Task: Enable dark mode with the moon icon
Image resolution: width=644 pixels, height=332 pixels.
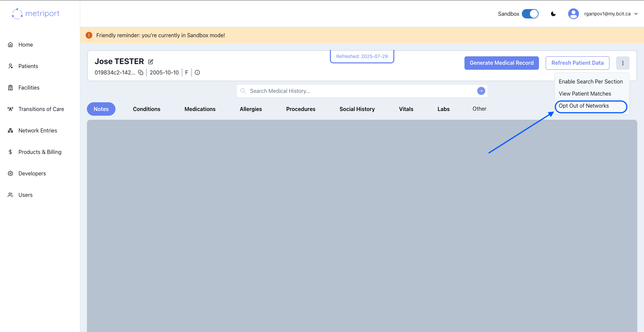Action: [553, 14]
